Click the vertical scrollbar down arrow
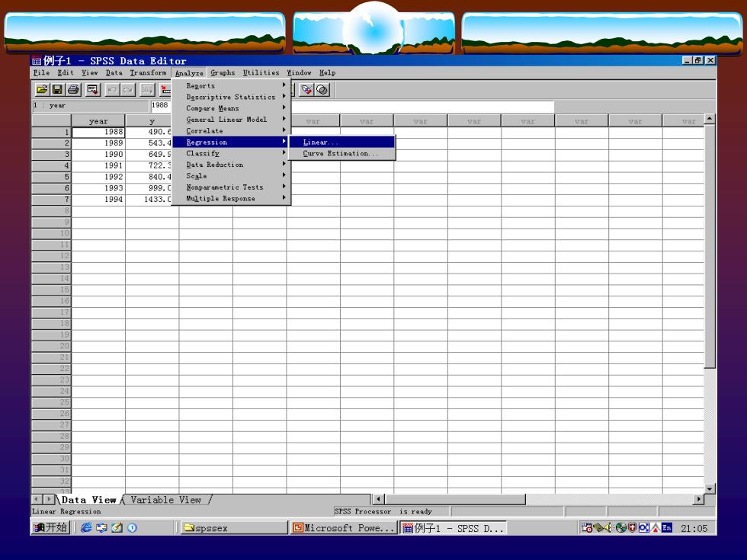747x560 pixels. click(x=710, y=488)
